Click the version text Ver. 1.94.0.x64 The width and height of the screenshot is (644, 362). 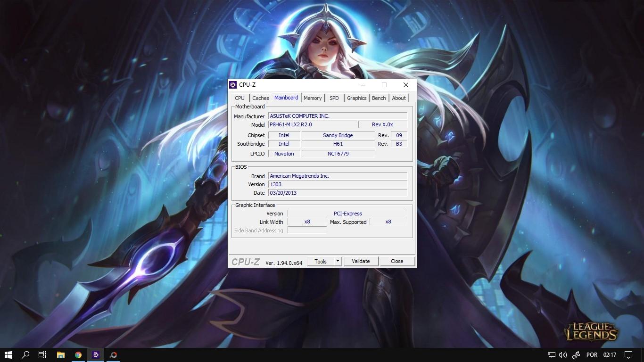point(284,263)
